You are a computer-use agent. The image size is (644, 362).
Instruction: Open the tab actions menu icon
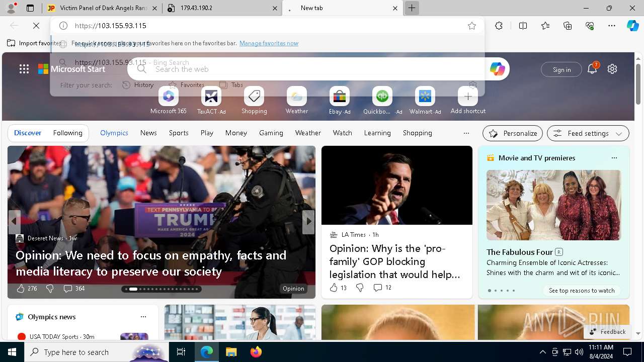30,8
